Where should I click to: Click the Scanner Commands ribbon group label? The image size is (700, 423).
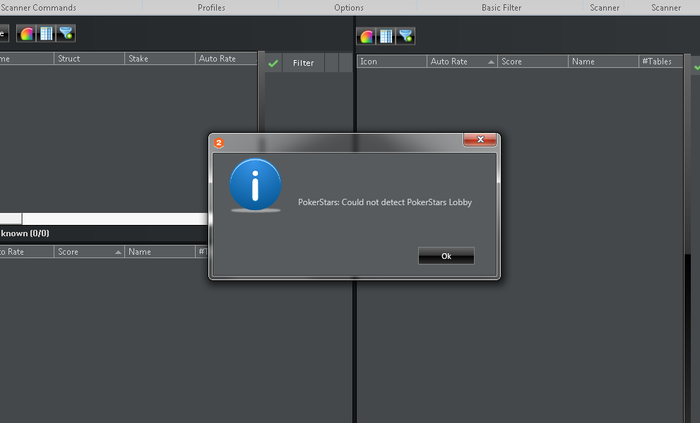coord(38,8)
